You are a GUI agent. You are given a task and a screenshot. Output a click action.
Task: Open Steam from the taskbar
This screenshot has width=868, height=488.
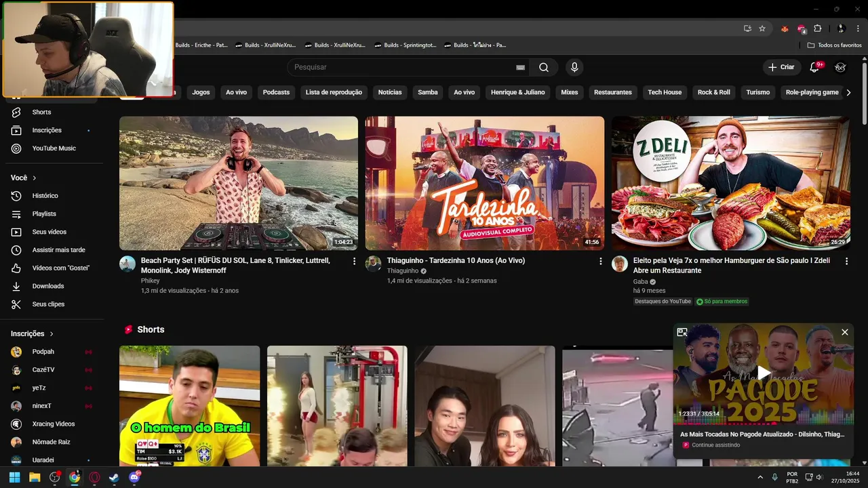click(114, 477)
